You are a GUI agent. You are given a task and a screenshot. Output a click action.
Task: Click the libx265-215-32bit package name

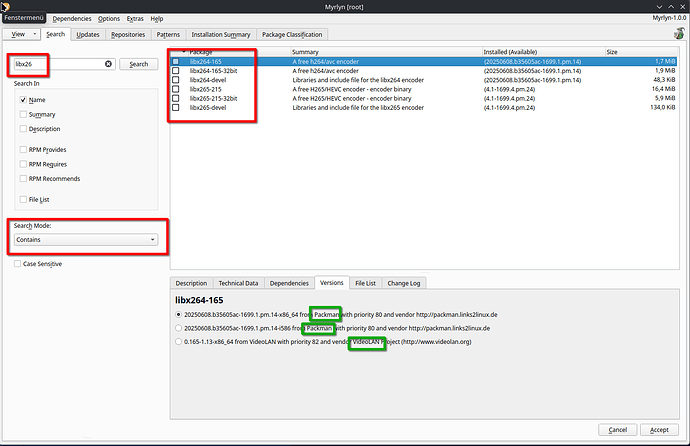[213, 98]
